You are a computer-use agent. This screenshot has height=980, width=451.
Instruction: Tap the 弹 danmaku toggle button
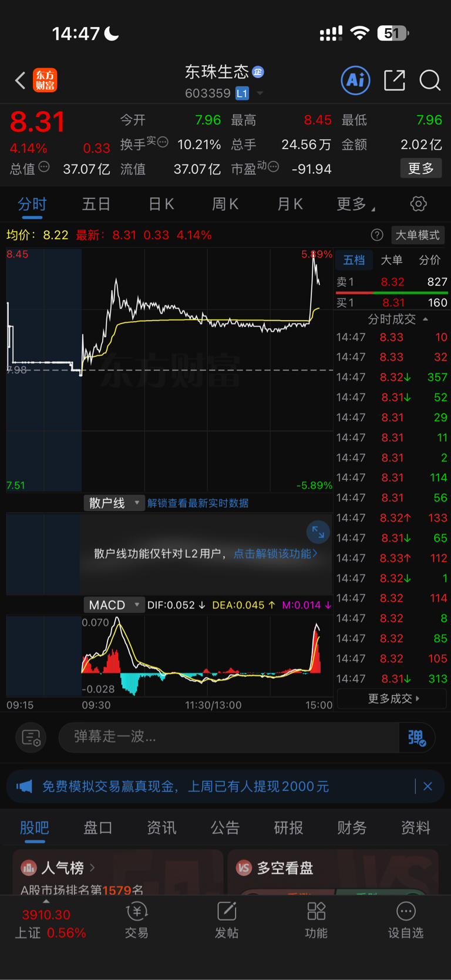[x=416, y=737]
